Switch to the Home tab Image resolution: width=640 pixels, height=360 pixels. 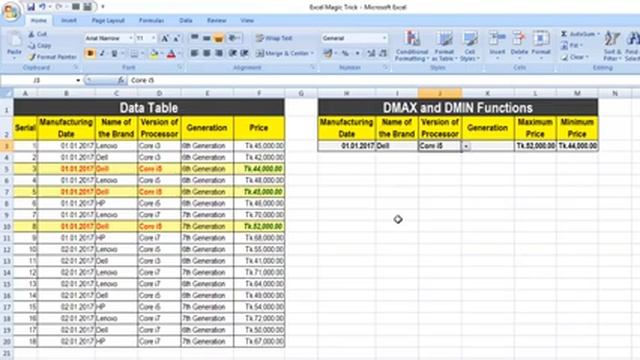tap(39, 20)
